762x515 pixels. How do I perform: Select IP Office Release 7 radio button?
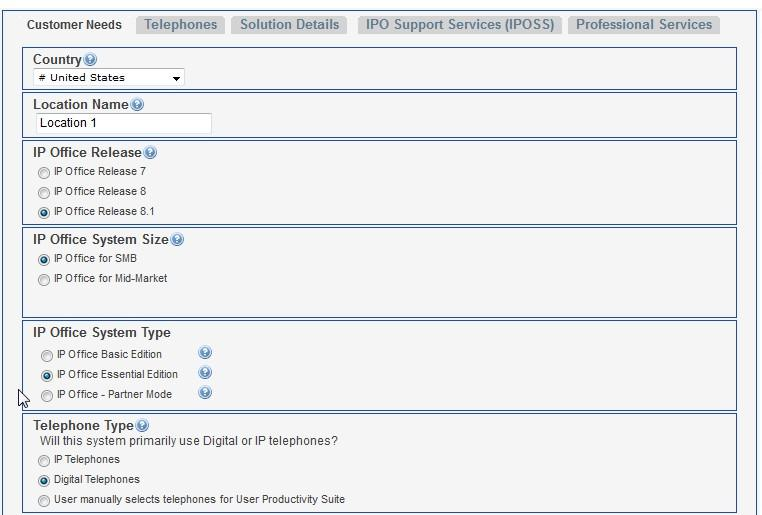(44, 172)
